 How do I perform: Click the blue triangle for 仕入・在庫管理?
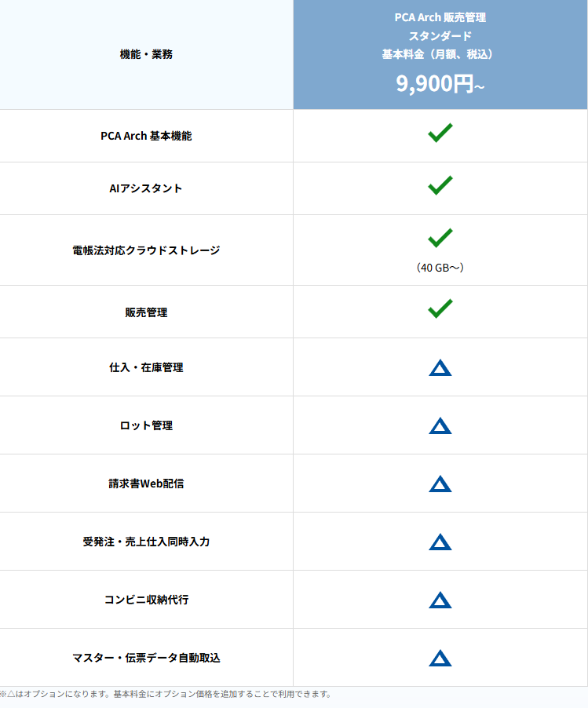tap(440, 367)
